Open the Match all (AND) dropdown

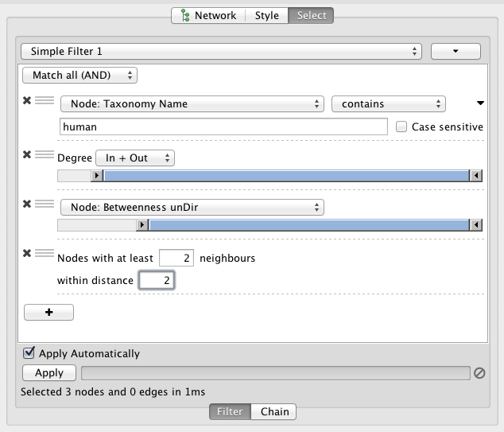click(79, 76)
